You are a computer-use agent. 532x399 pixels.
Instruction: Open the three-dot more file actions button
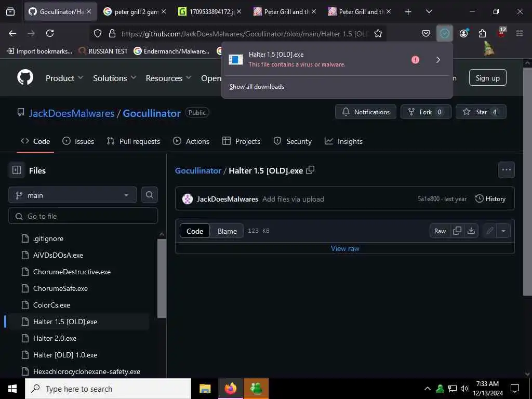coord(506,170)
